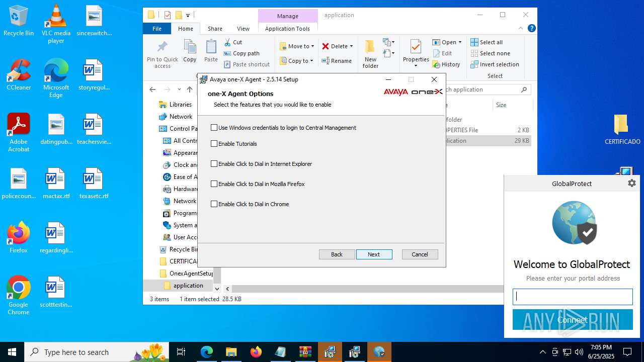This screenshot has height=362, width=644.
Task: Click the GlobalProtect Connect button
Action: point(573,320)
